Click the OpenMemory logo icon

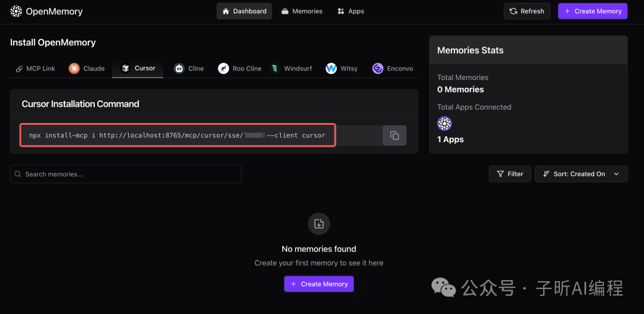tap(16, 11)
